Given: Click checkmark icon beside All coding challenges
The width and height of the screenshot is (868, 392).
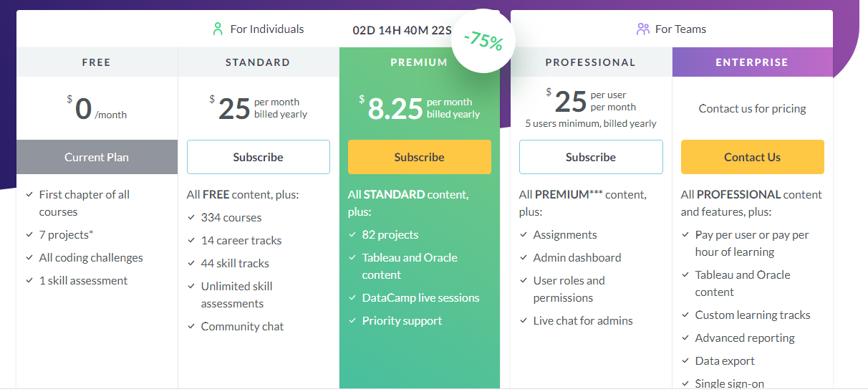Looking at the screenshot, I should pos(29,258).
